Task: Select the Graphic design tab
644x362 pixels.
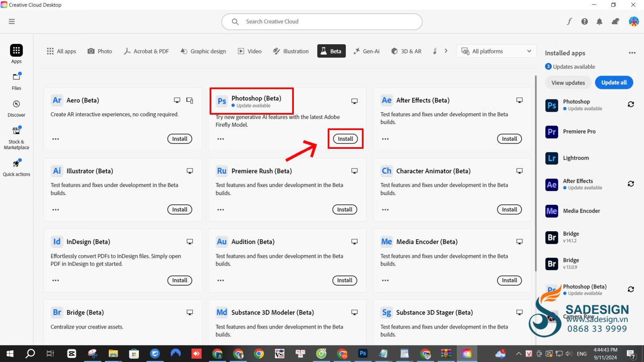Action: pos(203,51)
